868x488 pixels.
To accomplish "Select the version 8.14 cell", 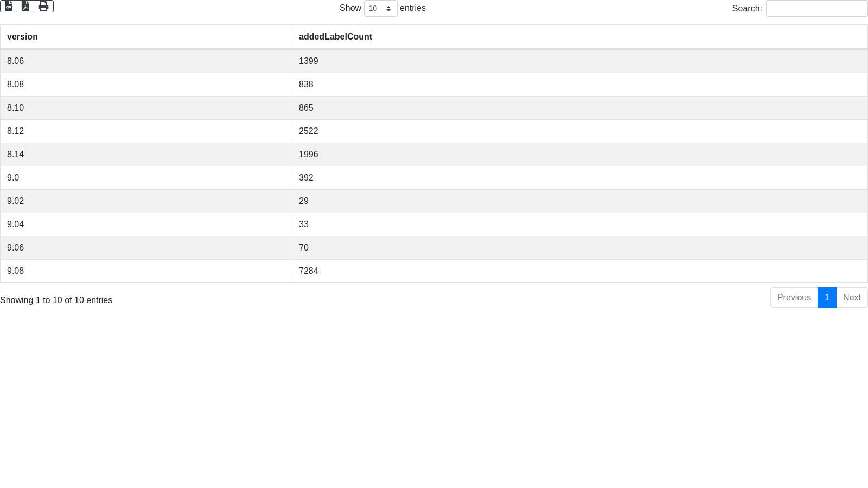I will [x=15, y=155].
